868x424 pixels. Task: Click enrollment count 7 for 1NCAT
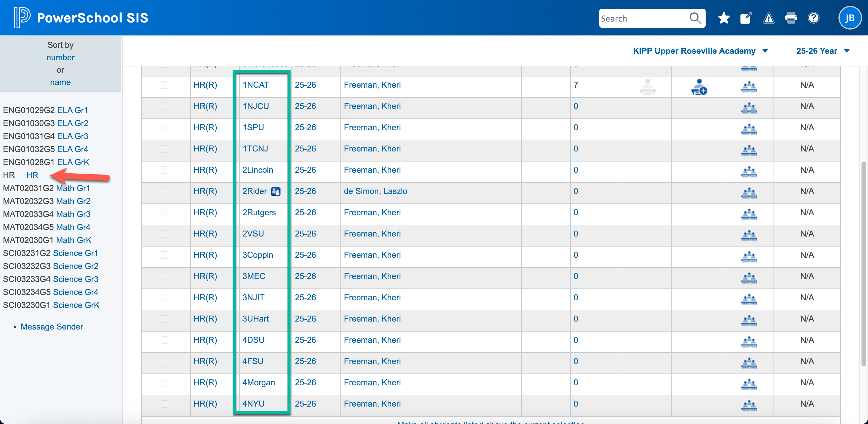(x=576, y=85)
